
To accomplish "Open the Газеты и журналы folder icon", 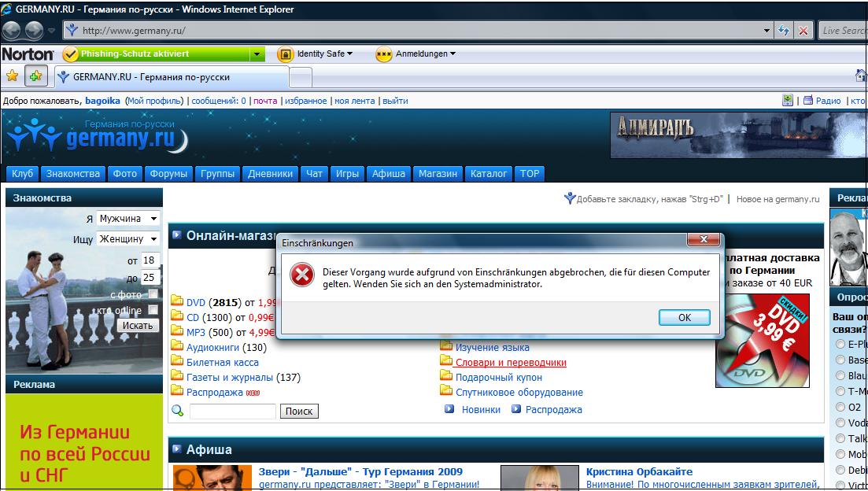I will click(x=177, y=376).
